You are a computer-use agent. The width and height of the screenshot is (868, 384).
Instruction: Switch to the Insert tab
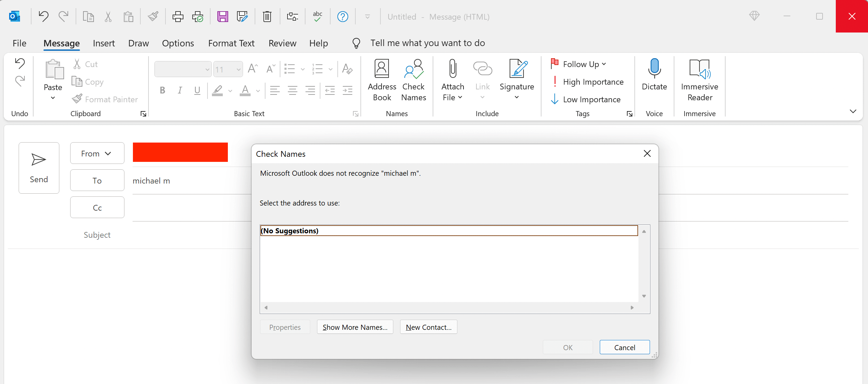point(104,43)
